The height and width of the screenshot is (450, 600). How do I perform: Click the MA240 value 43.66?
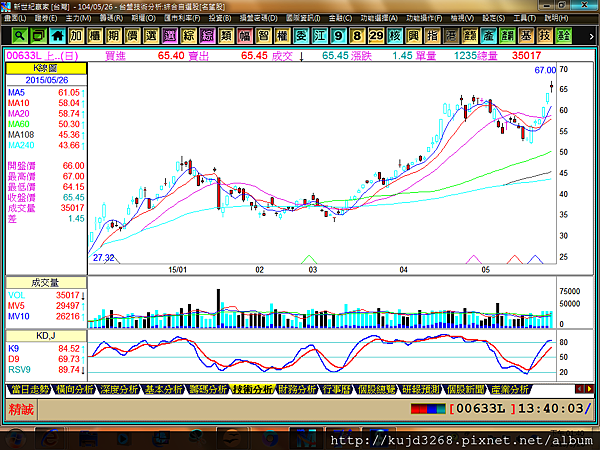pyautogui.click(x=68, y=145)
